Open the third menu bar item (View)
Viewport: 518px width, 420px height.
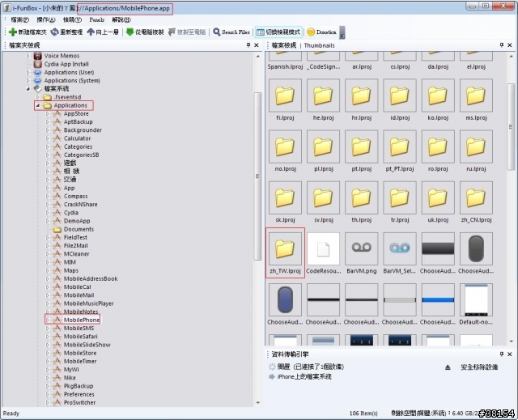pyautogui.click(x=72, y=19)
